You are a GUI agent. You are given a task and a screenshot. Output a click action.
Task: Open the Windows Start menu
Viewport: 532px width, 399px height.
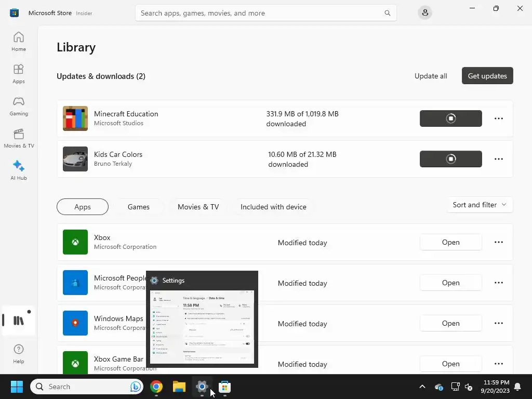tap(17, 387)
